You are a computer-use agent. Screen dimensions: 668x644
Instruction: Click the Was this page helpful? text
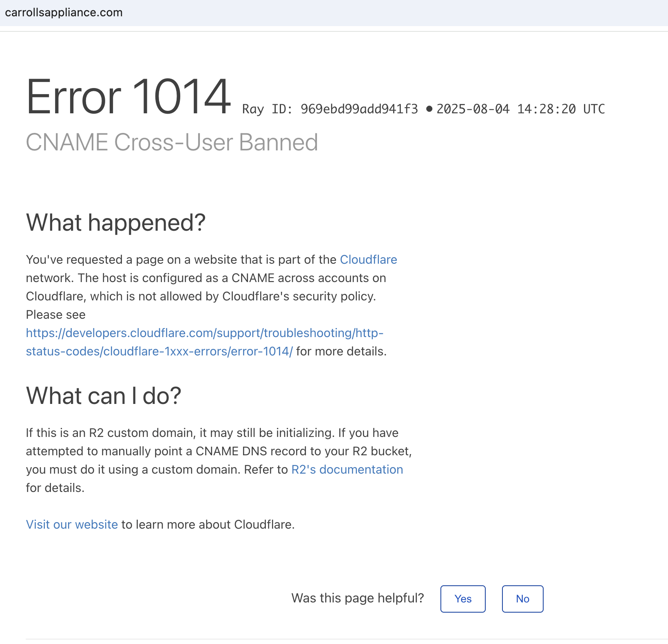click(358, 598)
